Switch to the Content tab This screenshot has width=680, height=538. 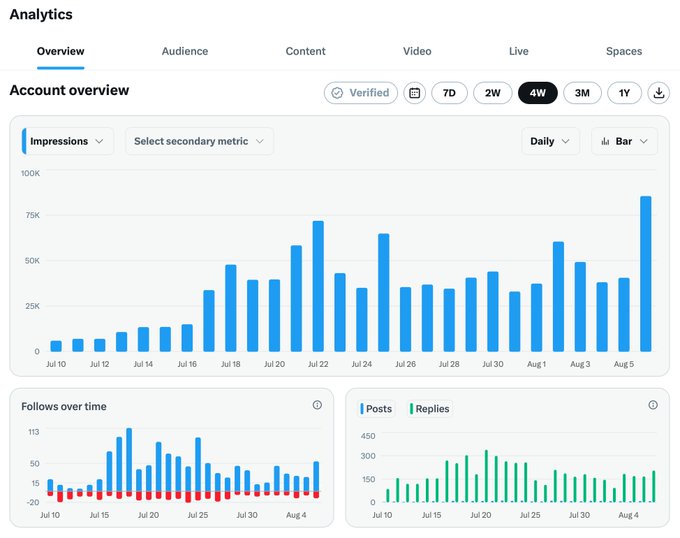(305, 51)
